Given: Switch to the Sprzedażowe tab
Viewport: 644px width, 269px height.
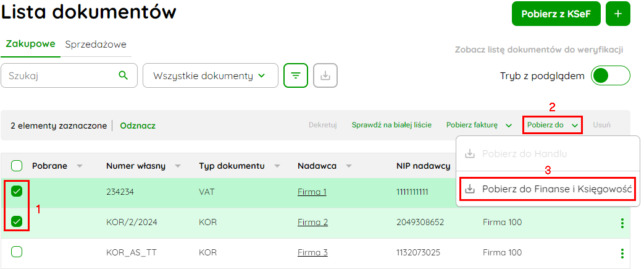Looking at the screenshot, I should coord(96,45).
